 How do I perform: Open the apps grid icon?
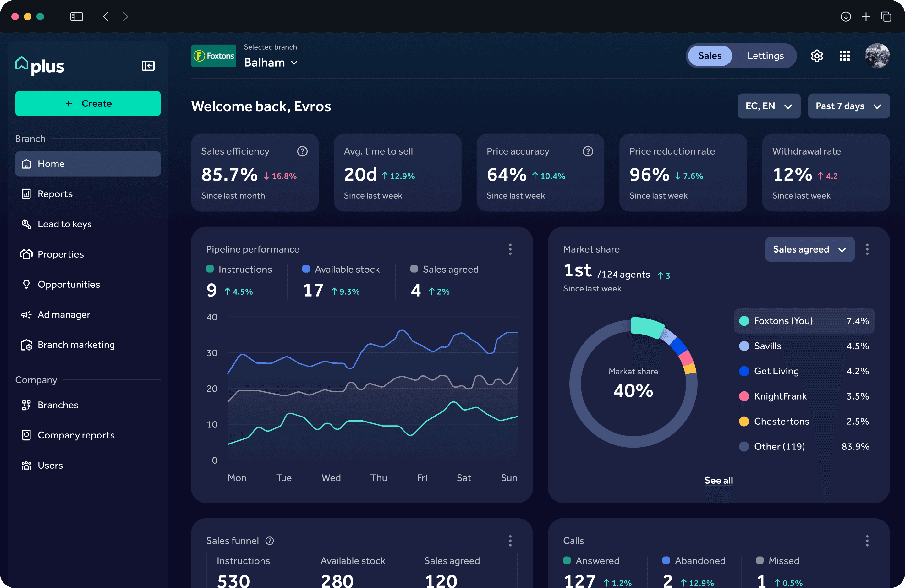844,56
